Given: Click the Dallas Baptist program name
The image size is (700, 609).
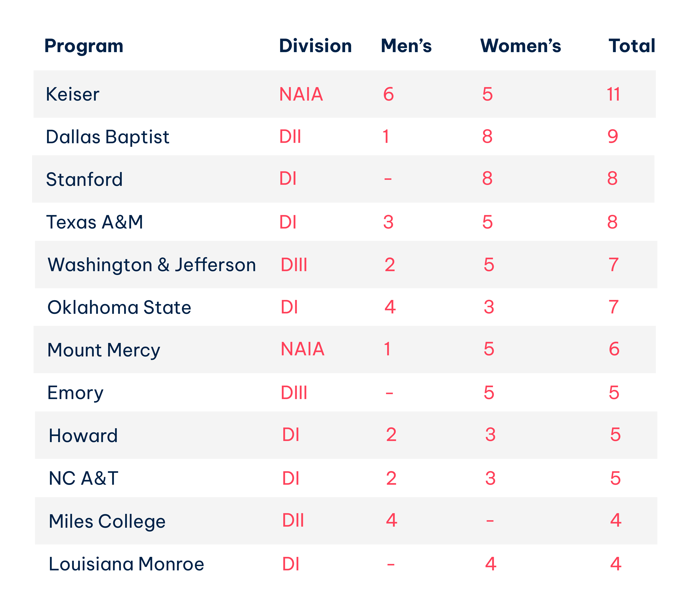Looking at the screenshot, I should [x=107, y=137].
